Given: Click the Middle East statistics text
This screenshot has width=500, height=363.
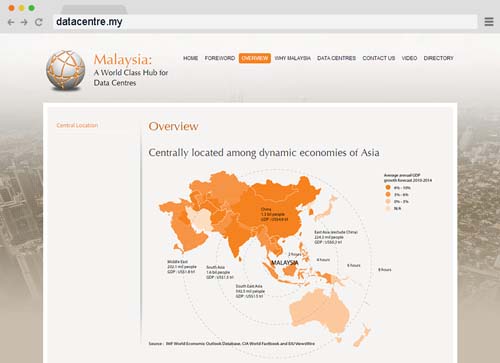Looking at the screenshot, I should [x=181, y=267].
